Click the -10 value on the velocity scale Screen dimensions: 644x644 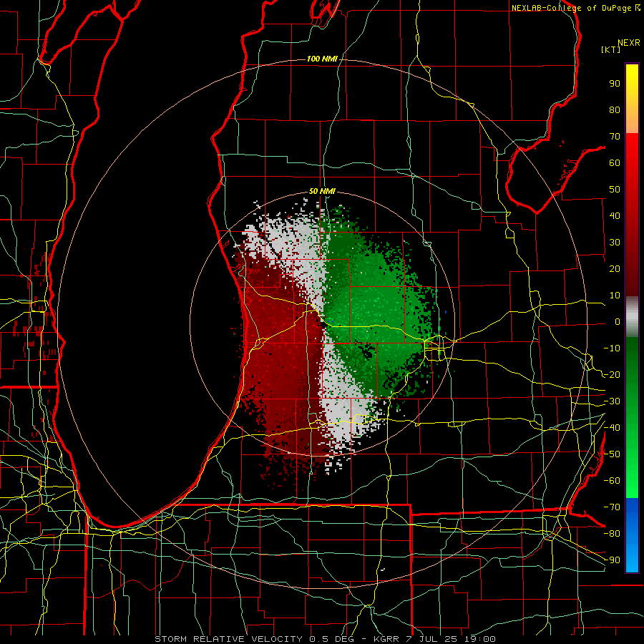pos(612,348)
